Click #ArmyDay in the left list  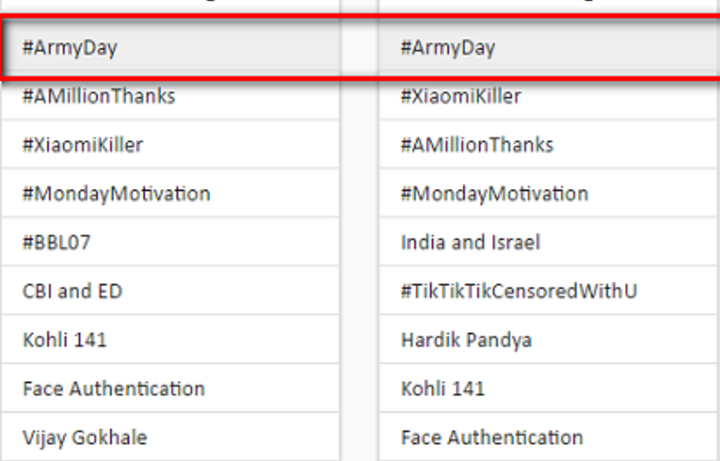pos(77,47)
